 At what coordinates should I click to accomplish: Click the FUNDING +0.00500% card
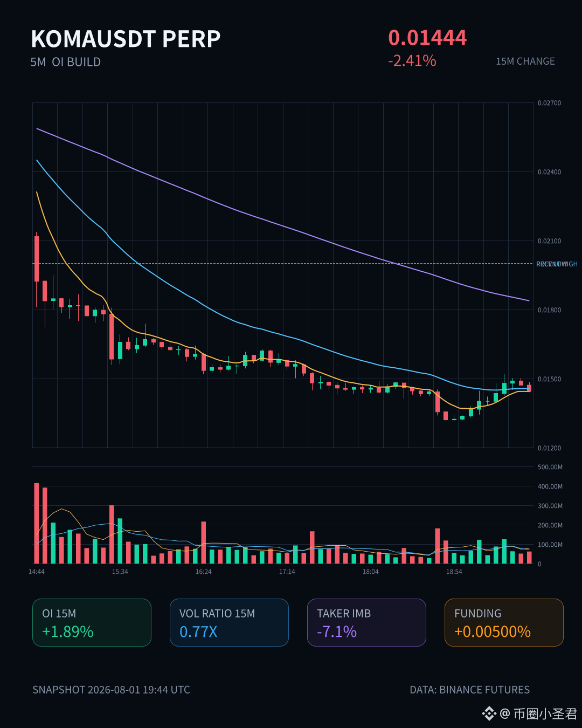[x=504, y=622]
